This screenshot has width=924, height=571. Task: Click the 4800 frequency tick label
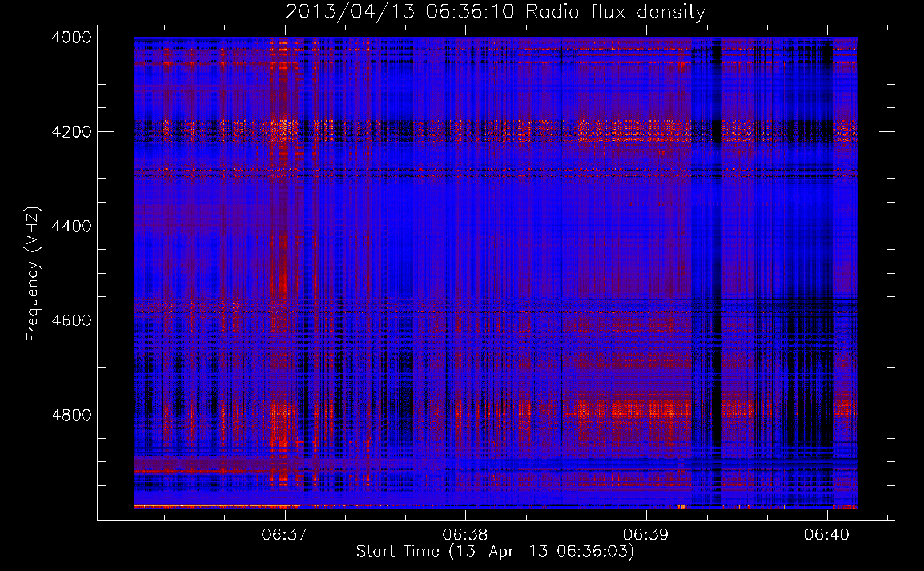(71, 415)
